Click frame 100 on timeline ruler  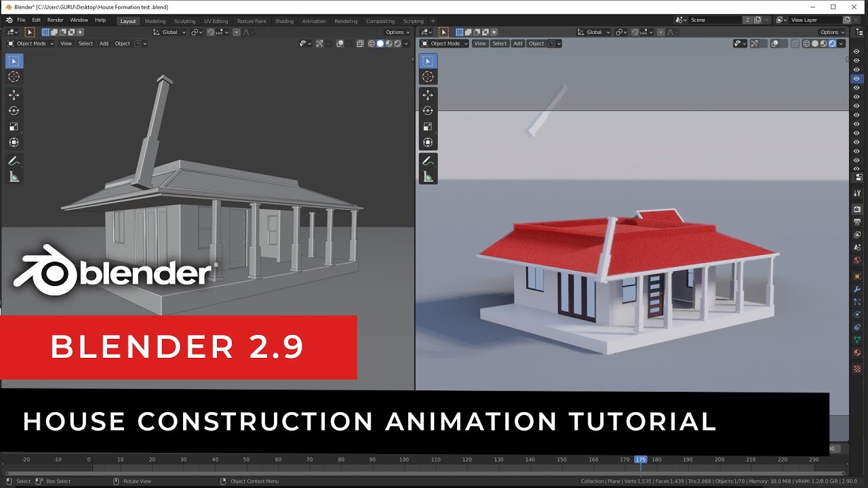pos(404,460)
